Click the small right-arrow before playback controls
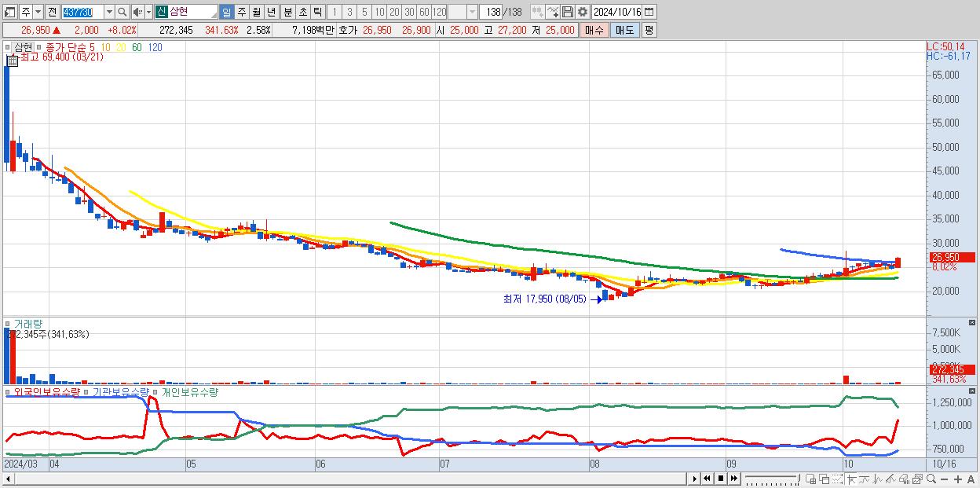 695,478
